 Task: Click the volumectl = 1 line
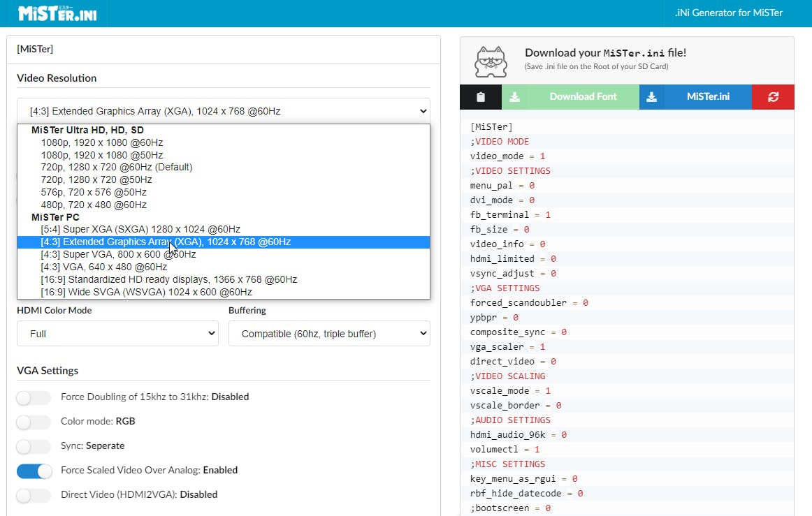pos(627,449)
